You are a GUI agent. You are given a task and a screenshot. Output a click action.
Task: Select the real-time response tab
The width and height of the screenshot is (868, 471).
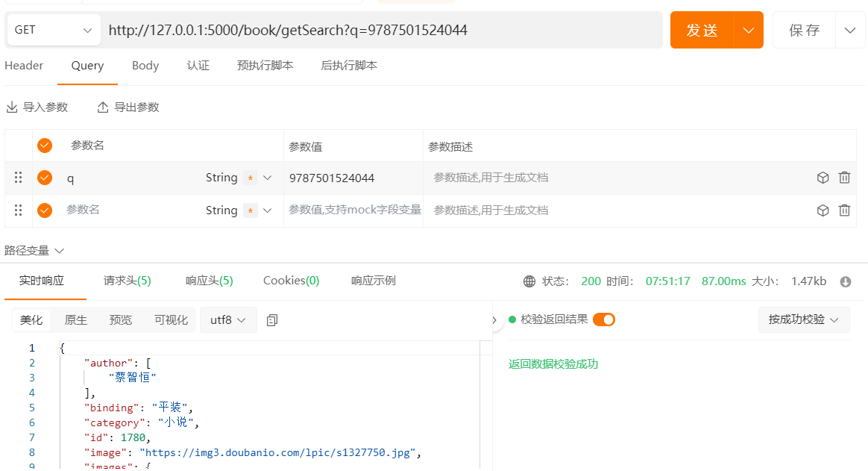pyautogui.click(x=42, y=281)
